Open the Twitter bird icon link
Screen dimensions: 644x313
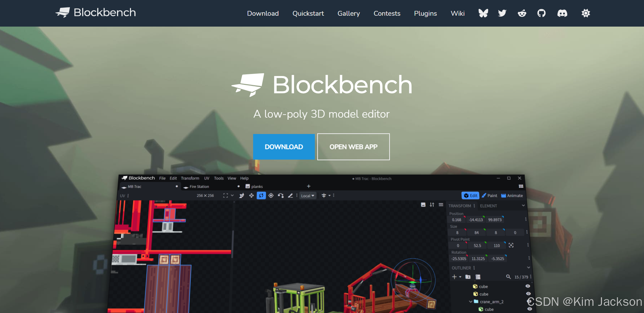(502, 13)
